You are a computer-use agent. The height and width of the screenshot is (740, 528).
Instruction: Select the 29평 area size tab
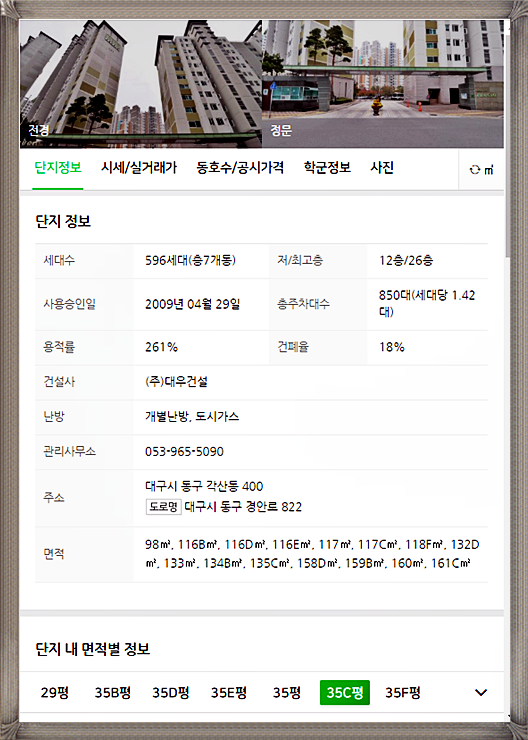[x=55, y=693]
